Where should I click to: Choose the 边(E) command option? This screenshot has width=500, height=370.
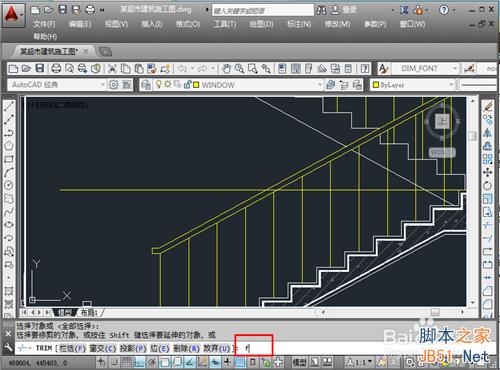[x=160, y=348]
